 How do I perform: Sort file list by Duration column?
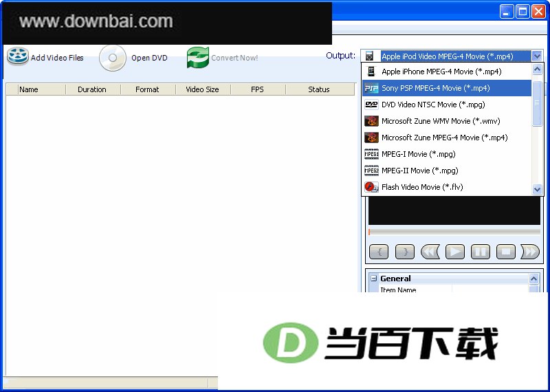point(92,89)
